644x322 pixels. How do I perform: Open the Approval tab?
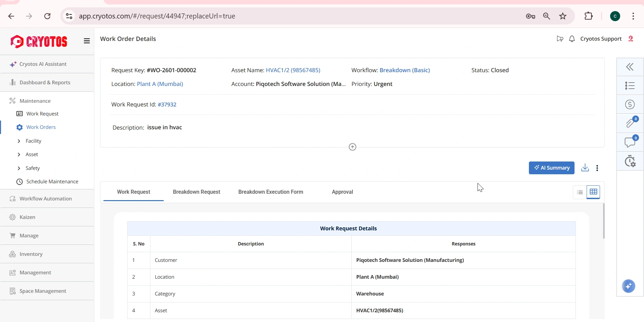coord(342,192)
